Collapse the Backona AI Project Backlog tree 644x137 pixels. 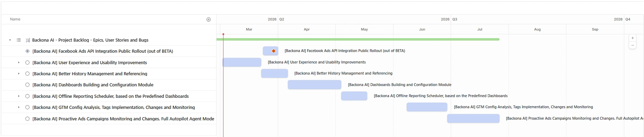[10, 40]
